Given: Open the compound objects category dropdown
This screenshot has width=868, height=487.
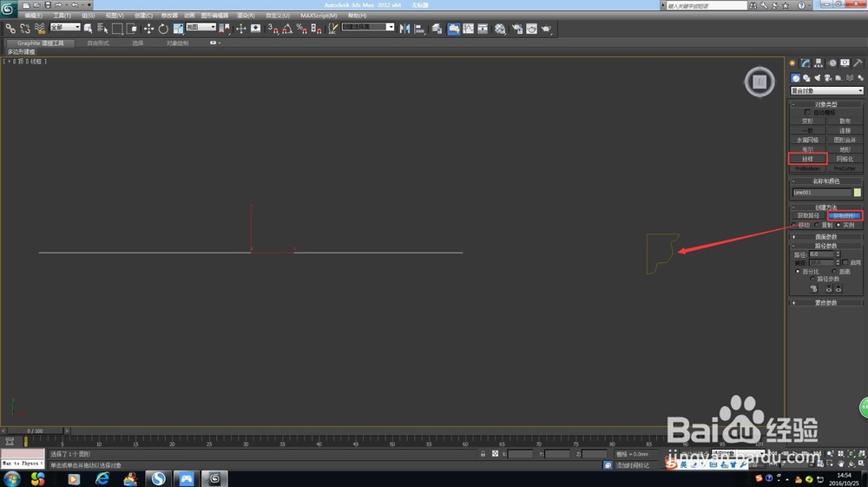Looking at the screenshot, I should click(x=826, y=90).
